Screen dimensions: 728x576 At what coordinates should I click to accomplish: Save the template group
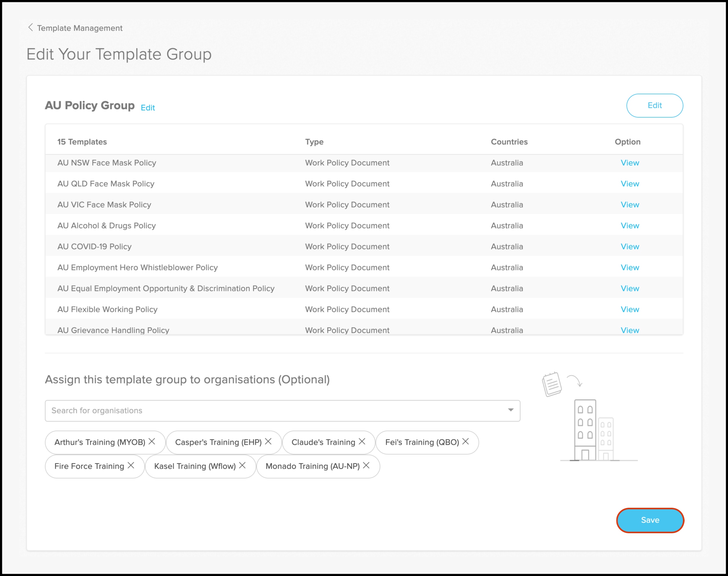click(650, 520)
